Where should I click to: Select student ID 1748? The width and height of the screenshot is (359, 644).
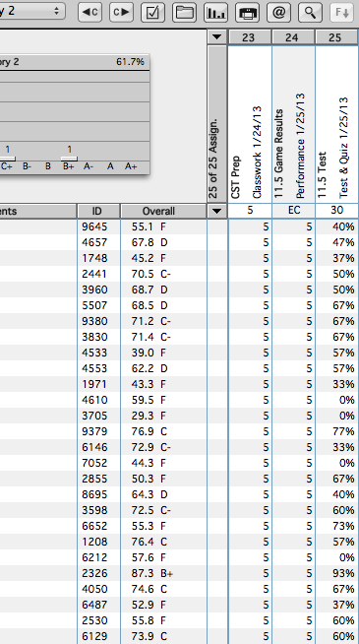(x=94, y=258)
